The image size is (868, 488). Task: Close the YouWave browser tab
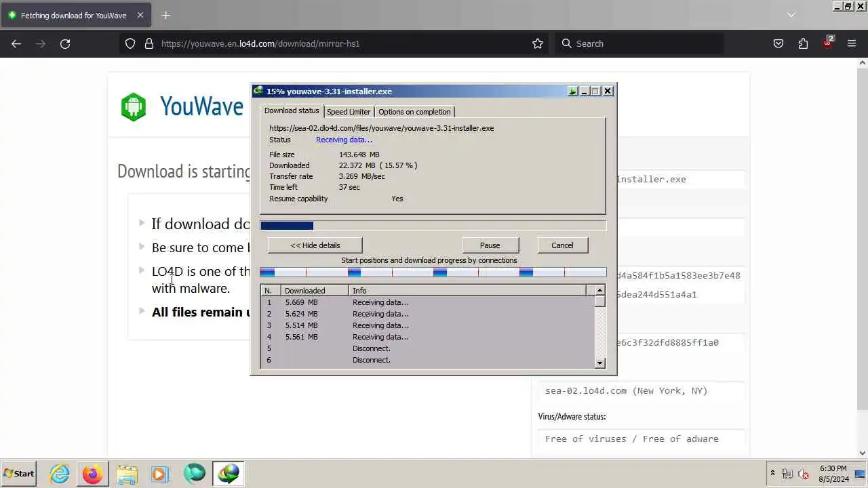coord(140,15)
